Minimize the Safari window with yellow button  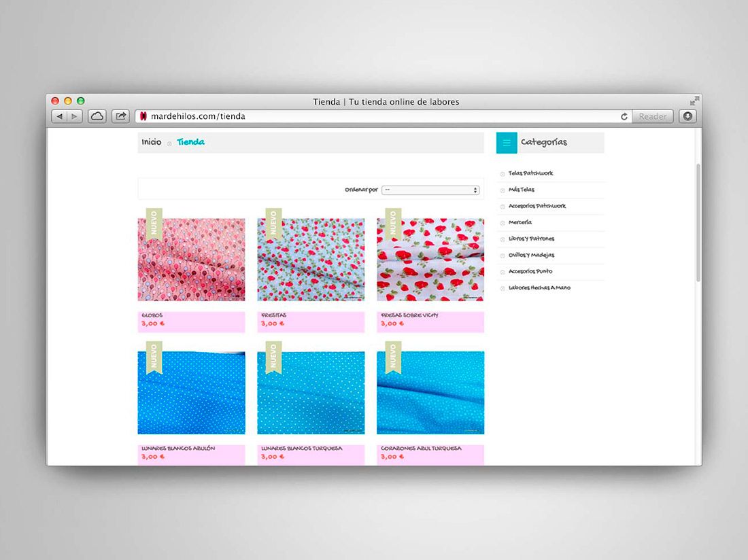click(x=68, y=101)
